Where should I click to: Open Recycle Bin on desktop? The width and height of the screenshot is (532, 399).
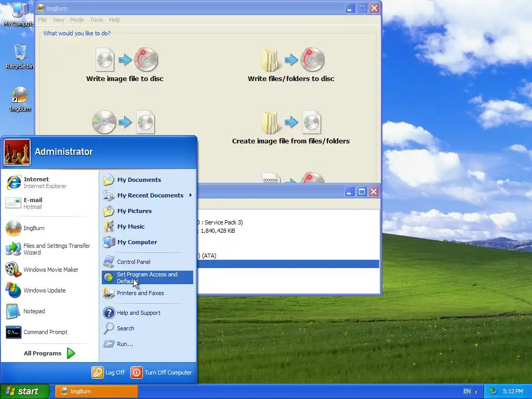click(x=20, y=56)
